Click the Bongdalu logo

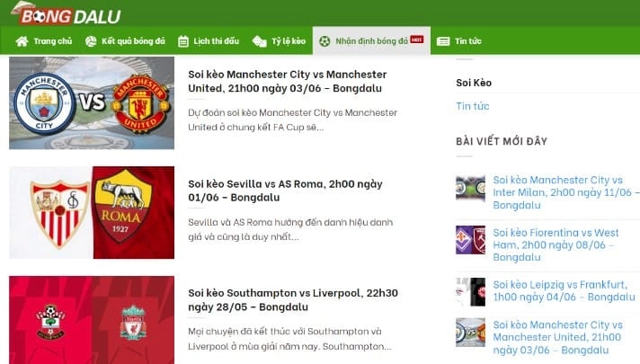pos(66,13)
